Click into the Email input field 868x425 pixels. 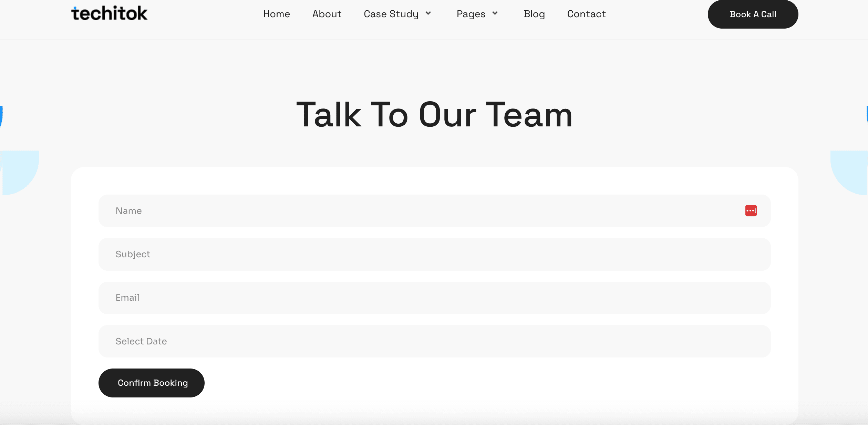point(434,298)
